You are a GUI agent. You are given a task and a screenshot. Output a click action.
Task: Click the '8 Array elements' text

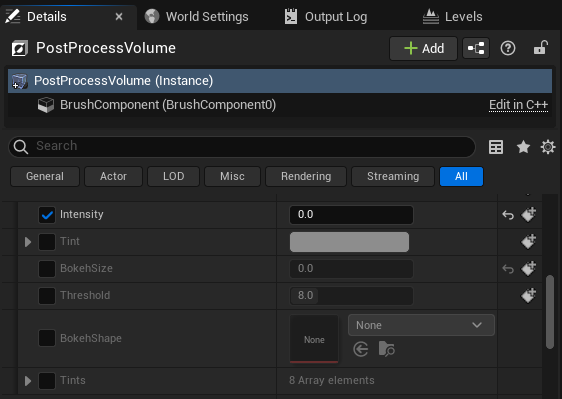pyautogui.click(x=332, y=380)
